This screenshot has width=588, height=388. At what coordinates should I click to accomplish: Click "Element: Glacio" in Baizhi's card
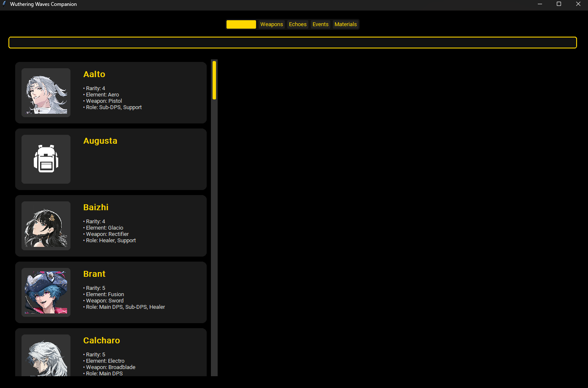[103, 228]
